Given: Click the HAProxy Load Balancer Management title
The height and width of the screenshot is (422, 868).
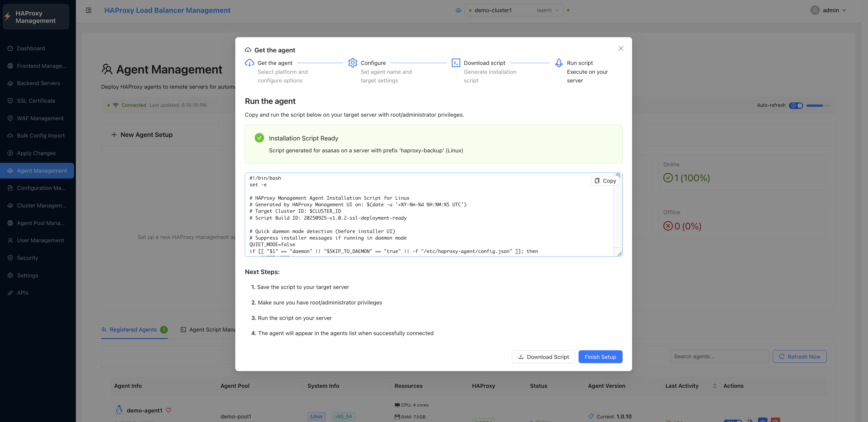Looking at the screenshot, I should (x=167, y=10).
